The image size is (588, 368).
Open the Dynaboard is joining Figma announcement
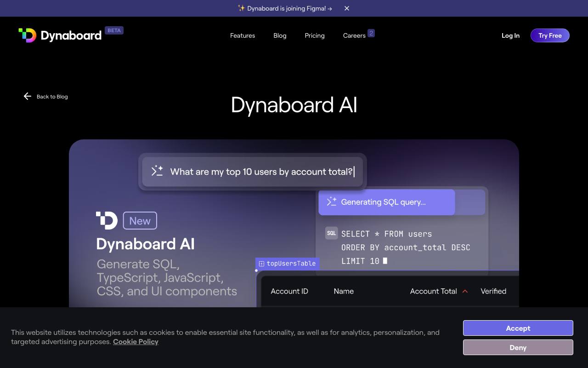pyautogui.click(x=285, y=8)
